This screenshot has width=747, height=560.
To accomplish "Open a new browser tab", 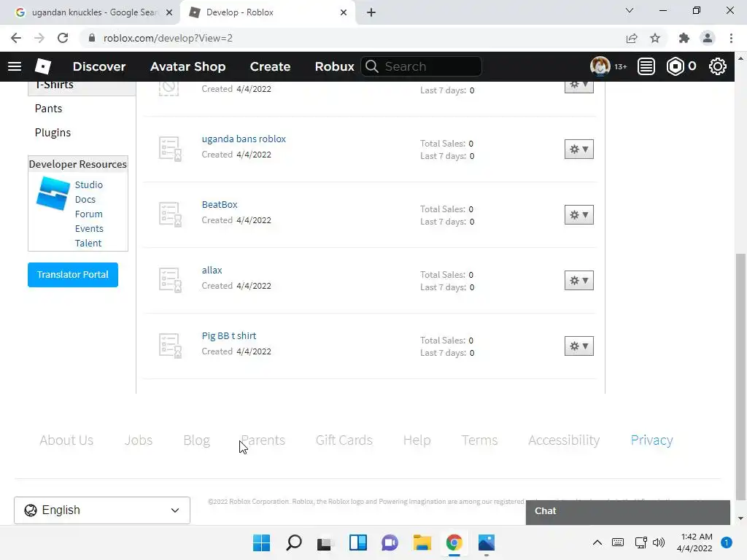I will click(x=371, y=12).
